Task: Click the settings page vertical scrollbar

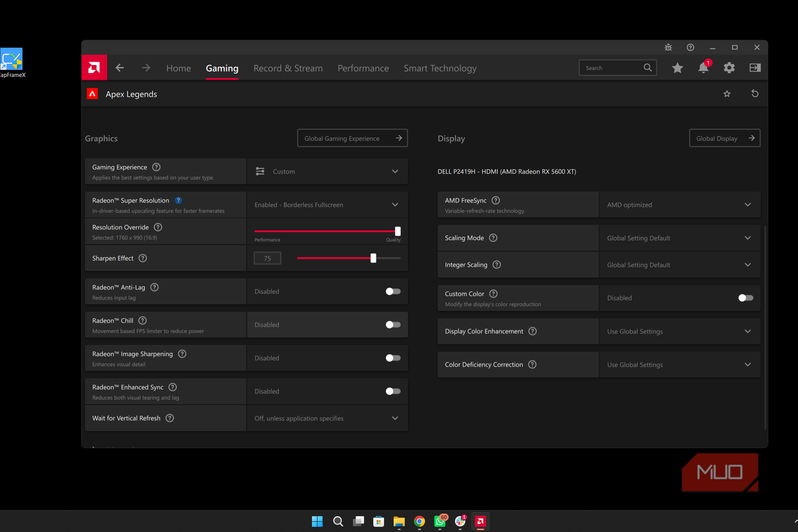Action: 765,328
